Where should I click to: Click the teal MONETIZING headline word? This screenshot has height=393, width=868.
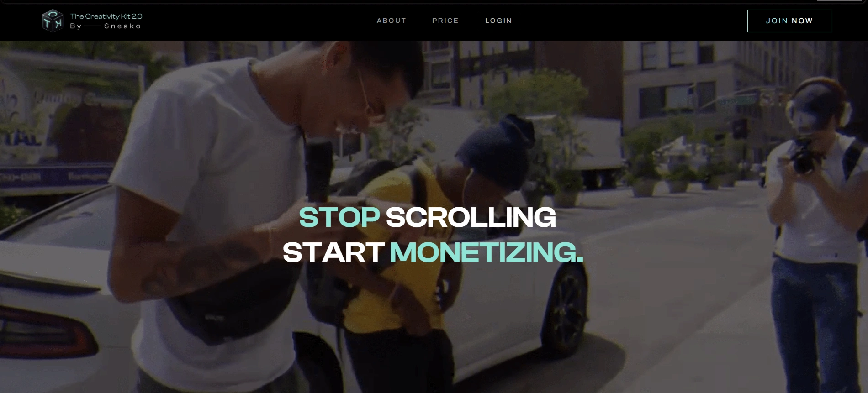coord(487,252)
